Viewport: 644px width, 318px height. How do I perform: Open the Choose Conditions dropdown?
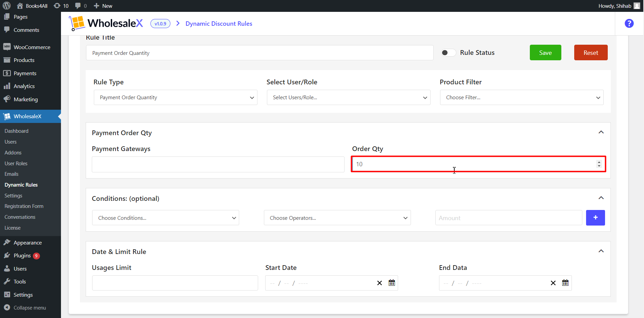pyautogui.click(x=166, y=218)
